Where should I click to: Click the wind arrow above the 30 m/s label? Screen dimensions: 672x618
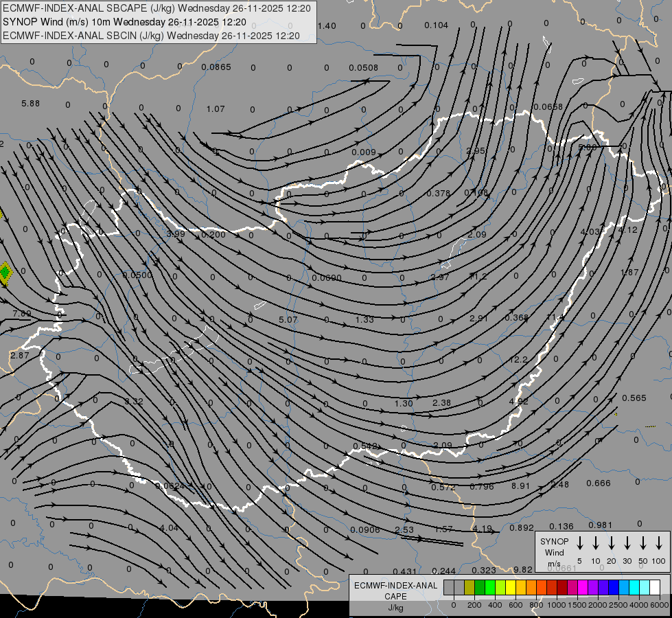pyautogui.click(x=627, y=543)
